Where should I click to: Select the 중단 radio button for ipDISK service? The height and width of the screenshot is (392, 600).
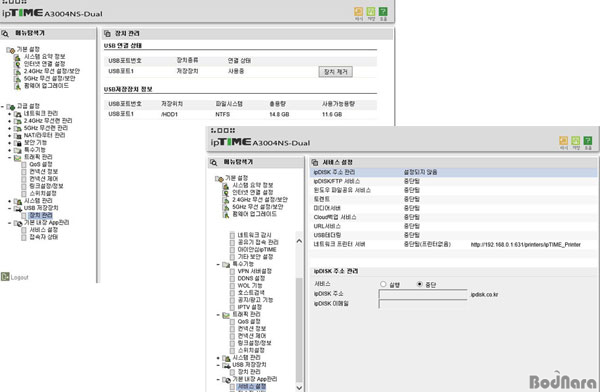coord(419,284)
